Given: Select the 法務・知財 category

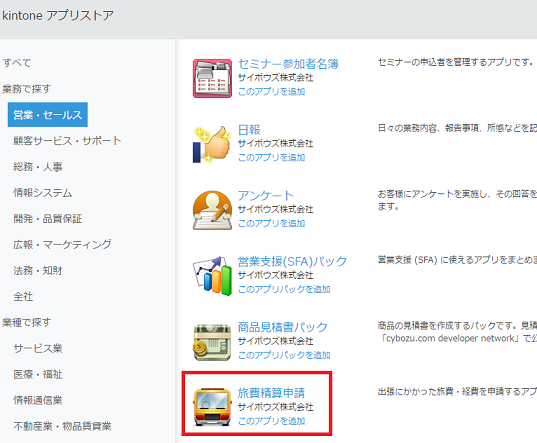Looking at the screenshot, I should pyautogui.click(x=38, y=270).
